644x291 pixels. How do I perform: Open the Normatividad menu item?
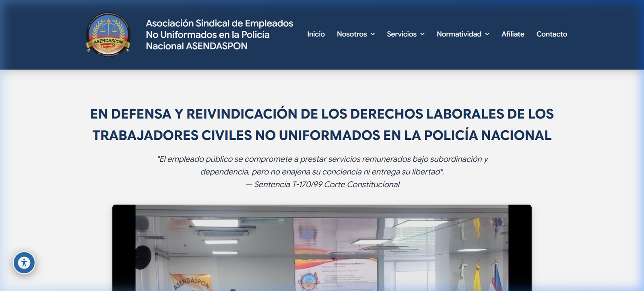(459, 34)
